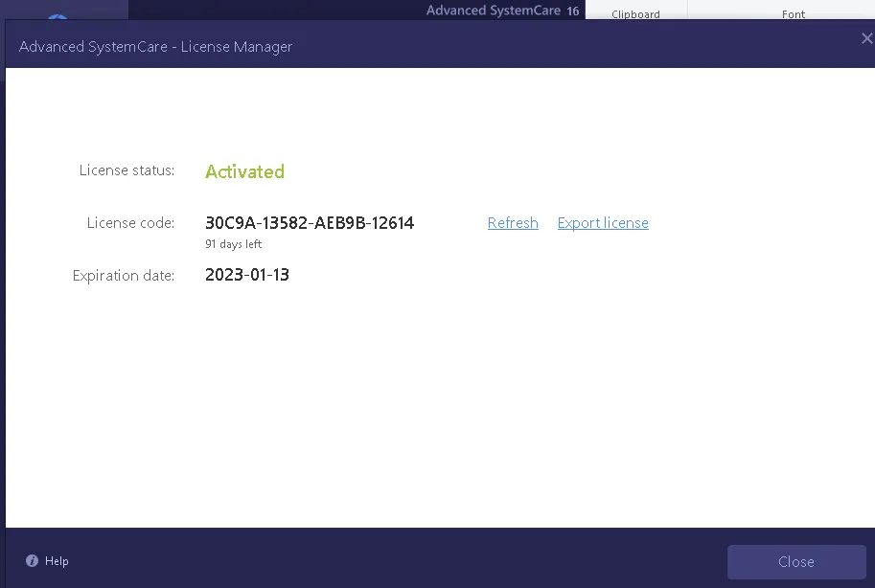
Task: Click the Clipboard ribbon group label
Action: pyautogui.click(x=635, y=14)
